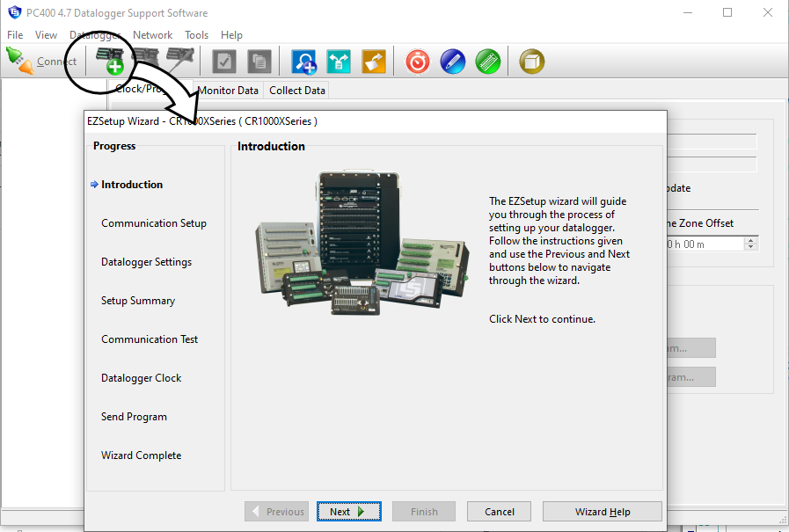
Task: Switch to the Monitor Data tab
Action: click(x=228, y=90)
